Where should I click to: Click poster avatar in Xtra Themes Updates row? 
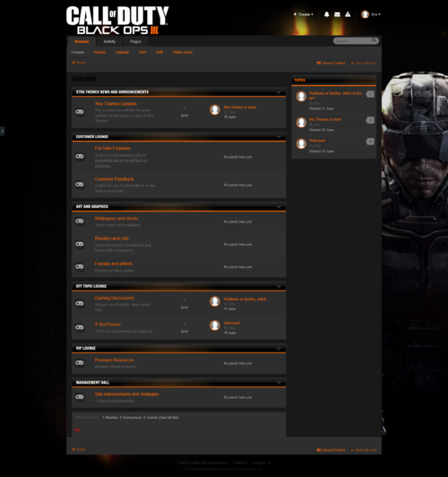[215, 109]
